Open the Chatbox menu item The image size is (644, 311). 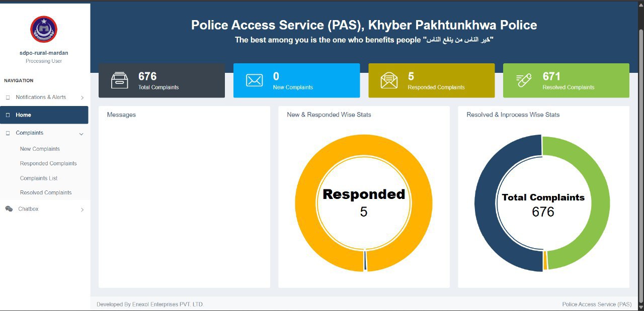tap(44, 209)
